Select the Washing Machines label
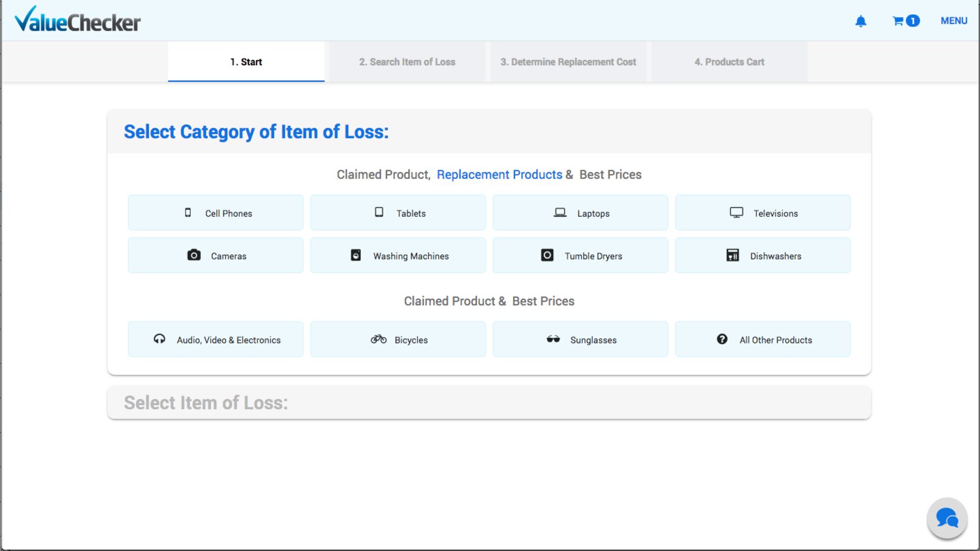 click(411, 257)
